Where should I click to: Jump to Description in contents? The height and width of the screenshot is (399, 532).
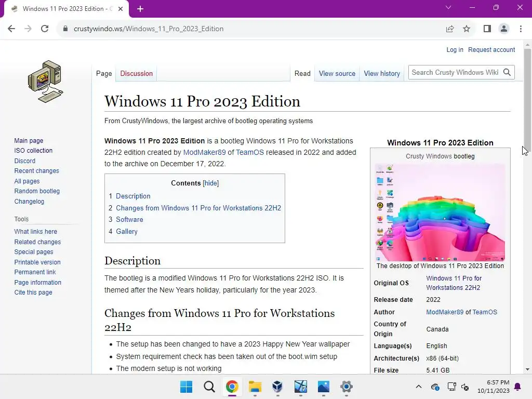133,196
